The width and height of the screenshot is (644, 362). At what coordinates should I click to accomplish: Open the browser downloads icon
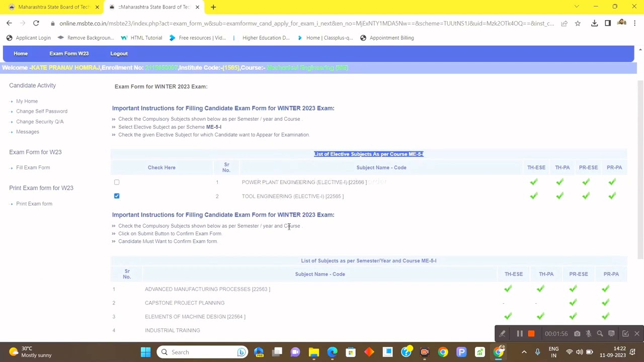(x=594, y=23)
